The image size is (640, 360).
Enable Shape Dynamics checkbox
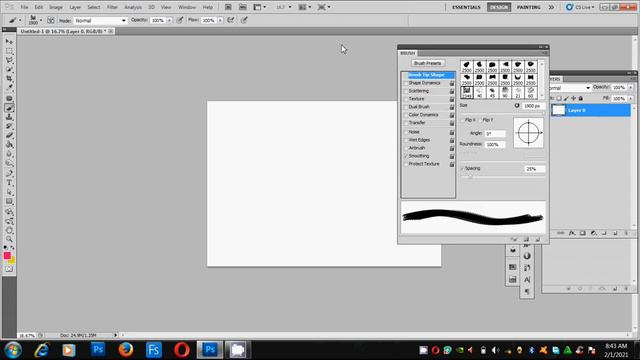406,83
